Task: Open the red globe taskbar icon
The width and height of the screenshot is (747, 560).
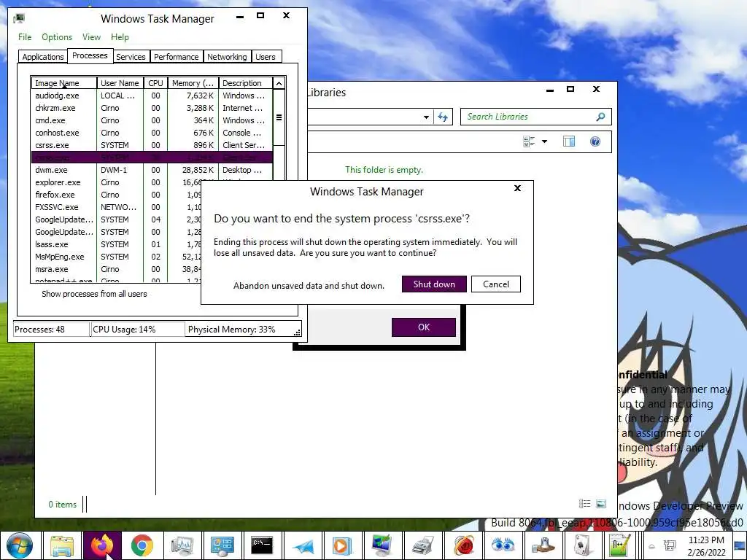Action: click(x=462, y=545)
